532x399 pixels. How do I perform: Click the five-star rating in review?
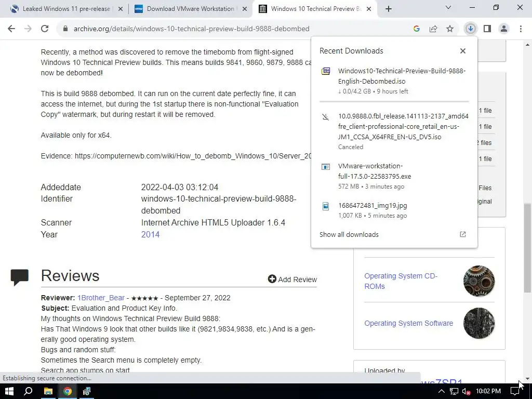[x=144, y=298]
